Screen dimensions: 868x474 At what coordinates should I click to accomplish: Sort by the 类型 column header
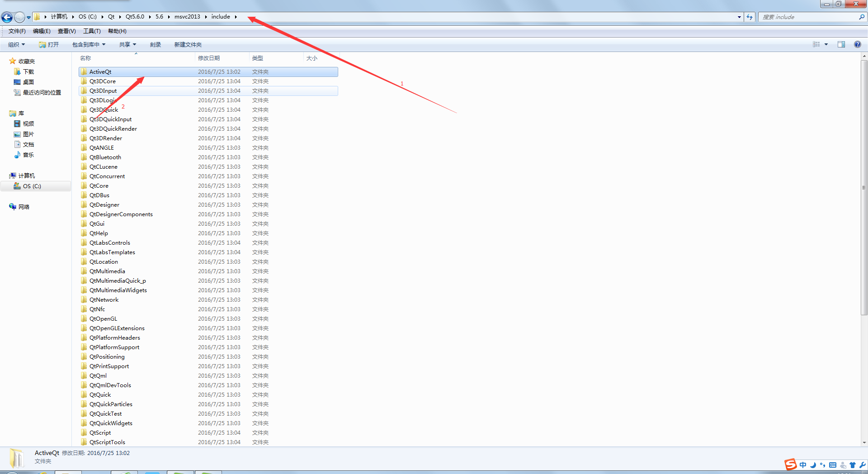258,58
